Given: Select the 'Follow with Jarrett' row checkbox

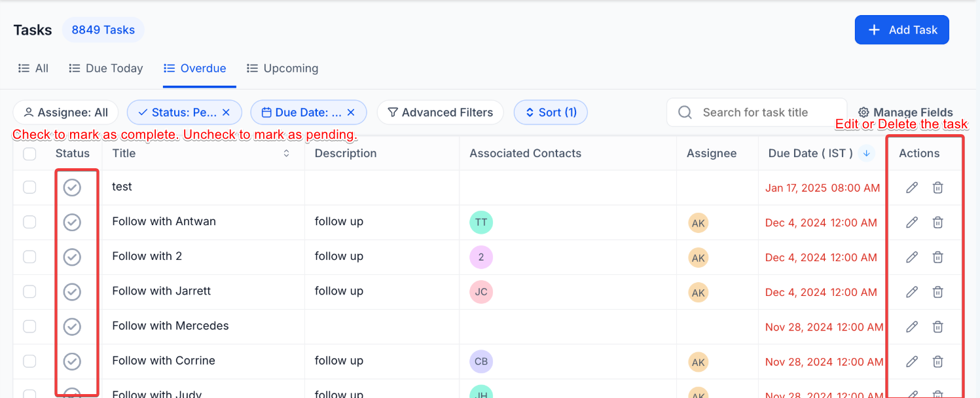Looking at the screenshot, I should pyautogui.click(x=29, y=291).
